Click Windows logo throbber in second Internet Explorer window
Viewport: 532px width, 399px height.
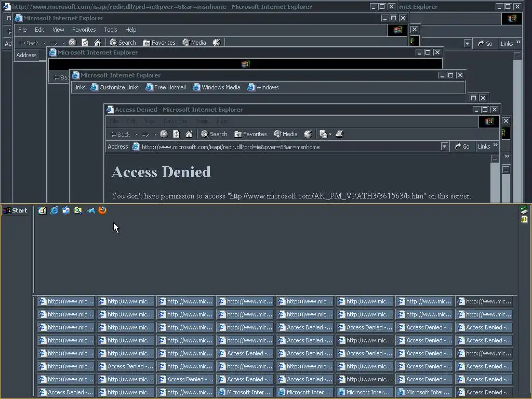(397, 30)
